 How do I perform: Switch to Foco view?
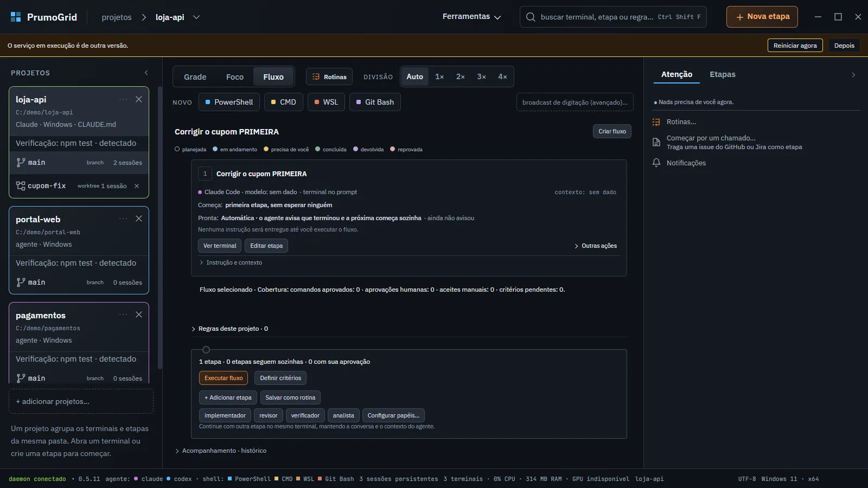point(235,77)
